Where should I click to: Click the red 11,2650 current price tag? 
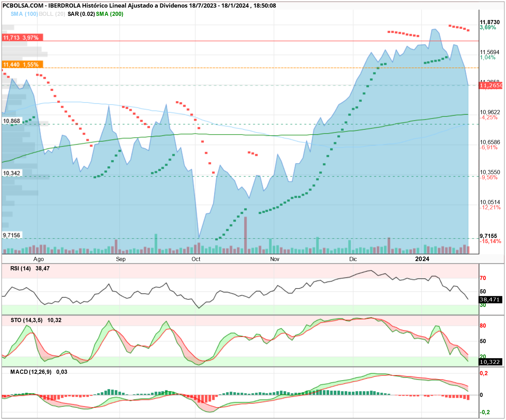point(490,86)
